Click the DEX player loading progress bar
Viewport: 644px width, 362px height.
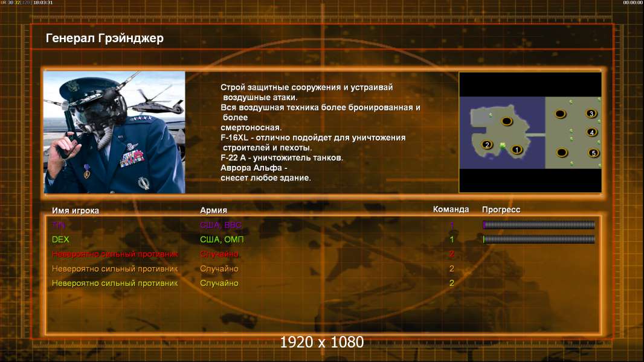(538, 239)
